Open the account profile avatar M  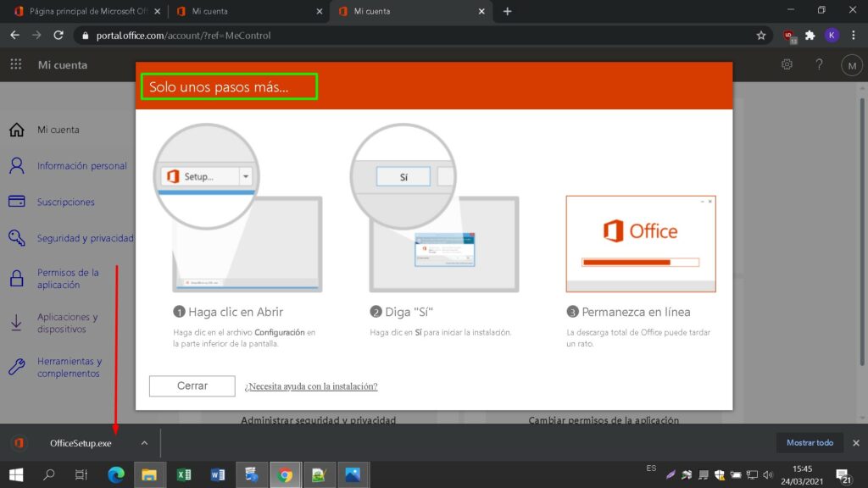coord(850,64)
